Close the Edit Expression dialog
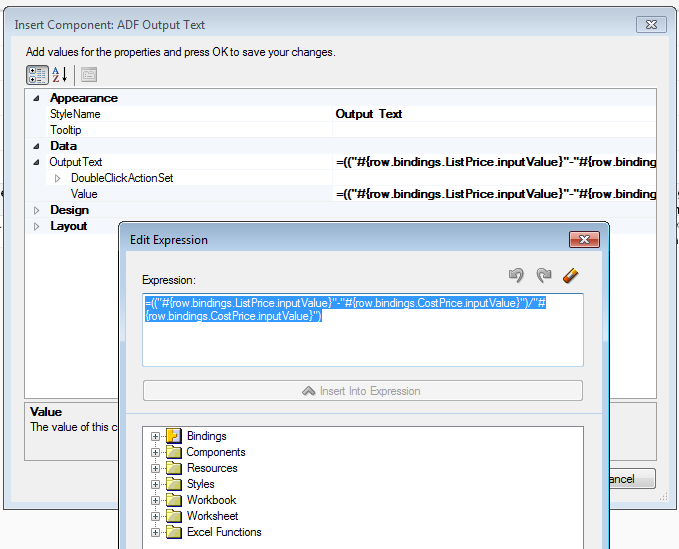This screenshot has width=679, height=549. pyautogui.click(x=584, y=239)
